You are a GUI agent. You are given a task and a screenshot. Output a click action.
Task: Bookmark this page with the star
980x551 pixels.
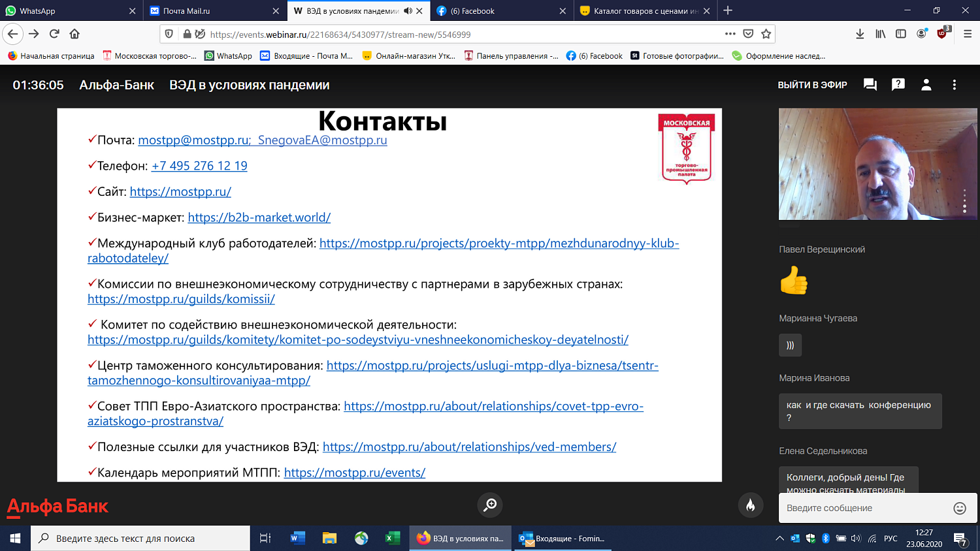coord(766,34)
